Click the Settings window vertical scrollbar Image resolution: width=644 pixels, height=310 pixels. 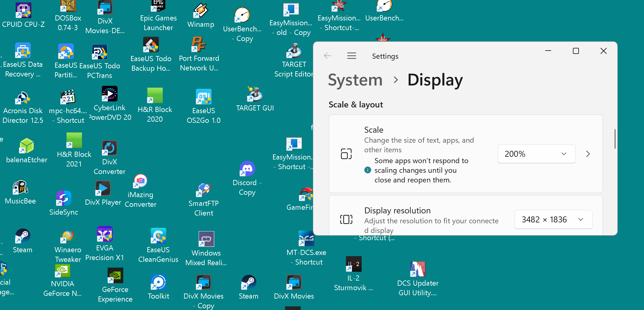[615, 139]
